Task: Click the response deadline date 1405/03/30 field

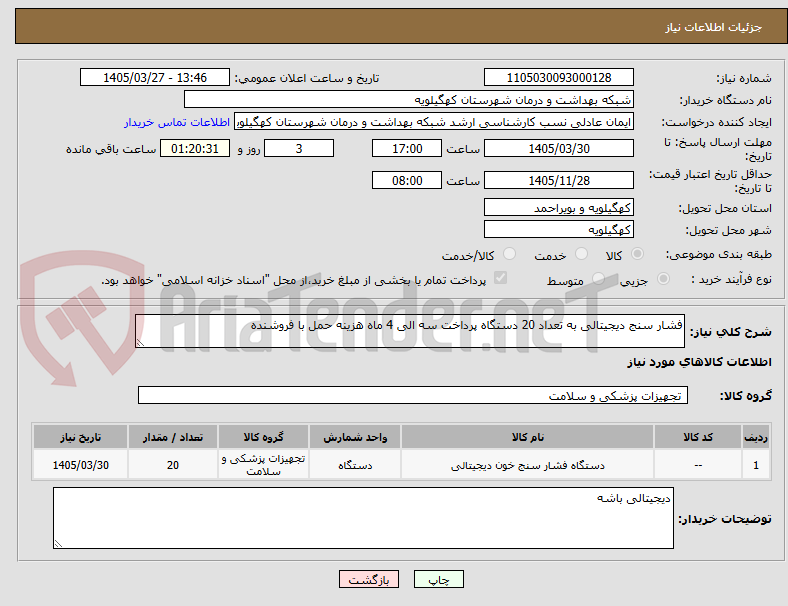Action: click(x=559, y=149)
